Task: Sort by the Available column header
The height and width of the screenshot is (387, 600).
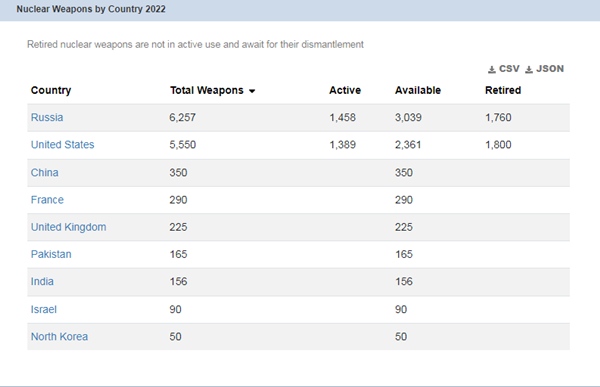Action: [x=418, y=90]
